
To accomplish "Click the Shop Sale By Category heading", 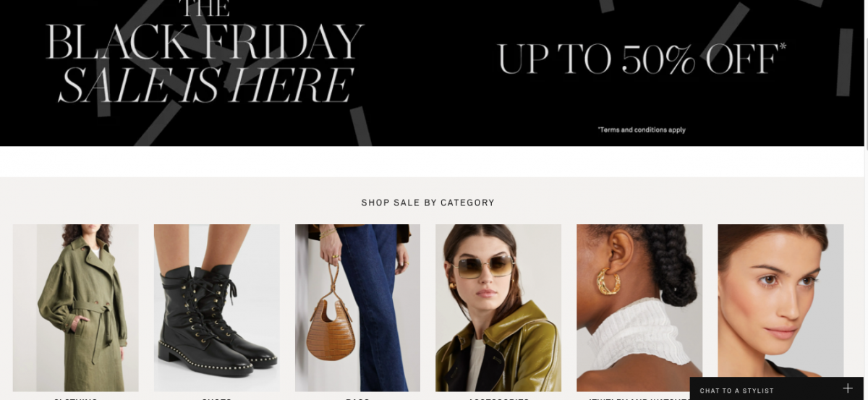I will [428, 203].
